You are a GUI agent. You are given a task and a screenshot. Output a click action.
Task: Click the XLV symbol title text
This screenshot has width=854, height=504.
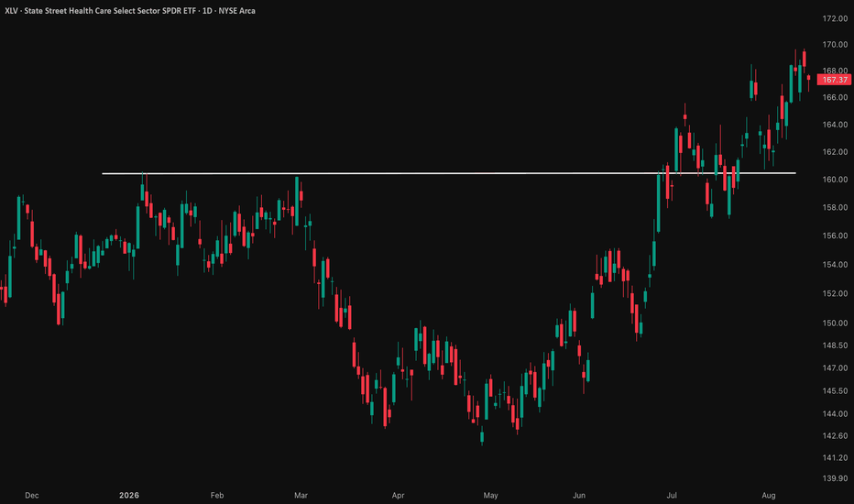click(x=129, y=10)
